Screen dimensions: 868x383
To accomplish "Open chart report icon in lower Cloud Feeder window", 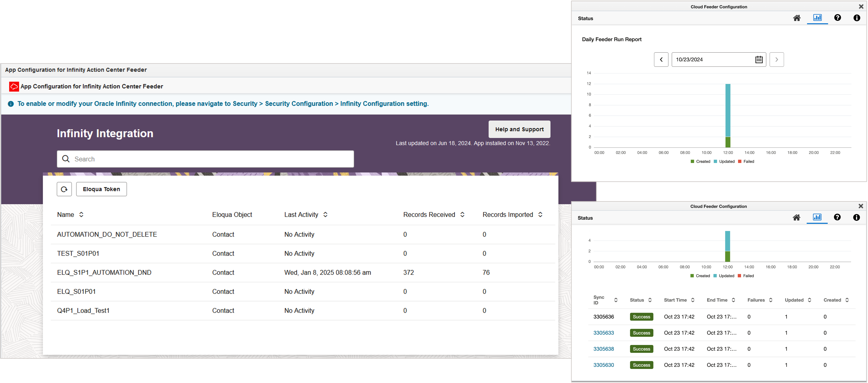I will [817, 217].
